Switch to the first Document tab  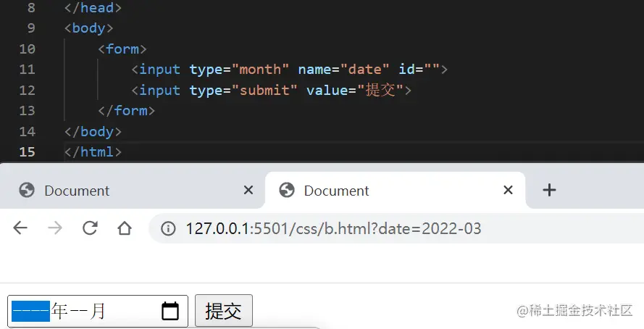[x=131, y=190]
